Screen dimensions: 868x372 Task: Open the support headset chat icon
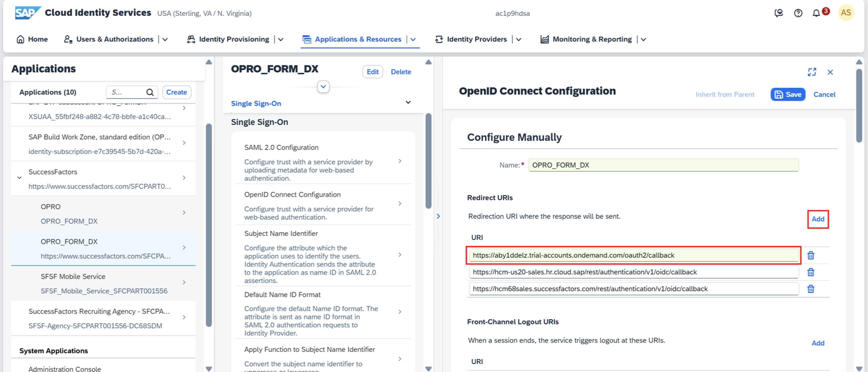[x=778, y=13]
